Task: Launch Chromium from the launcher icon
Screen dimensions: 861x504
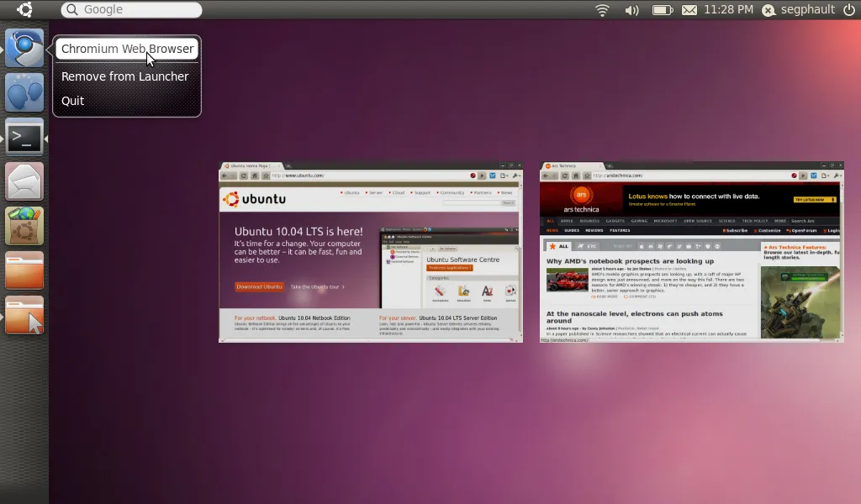Action: (x=24, y=49)
